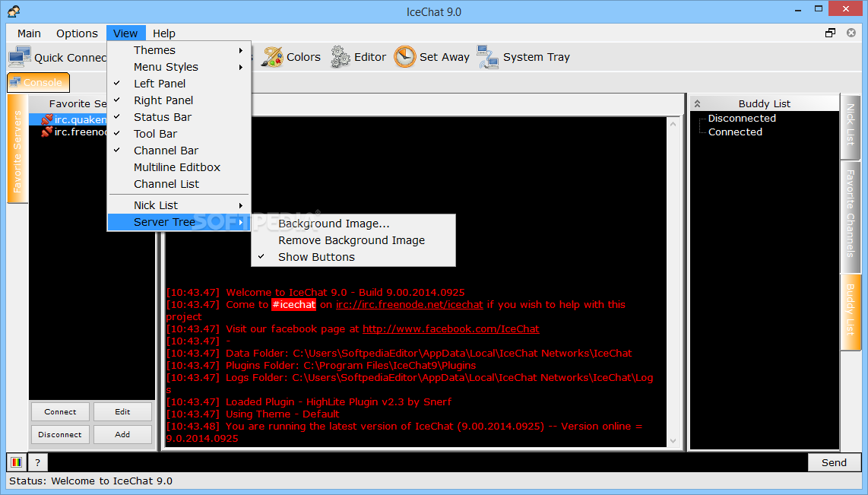The width and height of the screenshot is (868, 495).
Task: Select the Favorite Servers side tab
Action: [17, 150]
